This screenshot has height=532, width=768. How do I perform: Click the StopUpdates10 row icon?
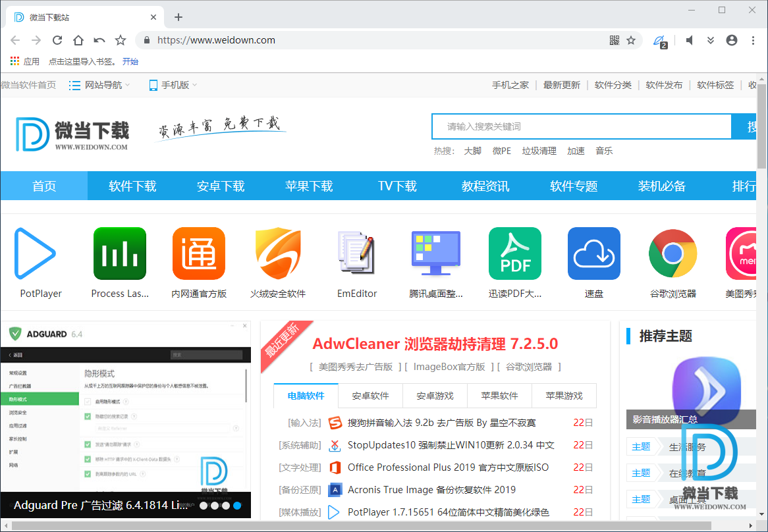click(335, 445)
